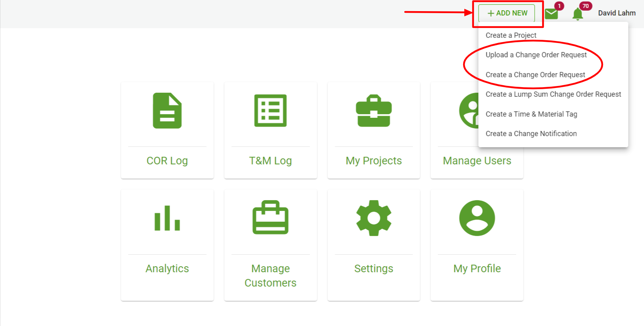Open the COR Log label link
This screenshot has width=644, height=326.
(x=167, y=161)
